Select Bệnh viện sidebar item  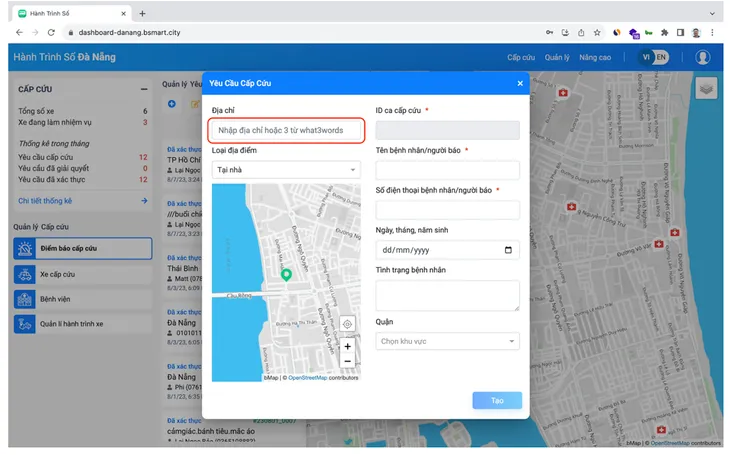click(x=83, y=299)
